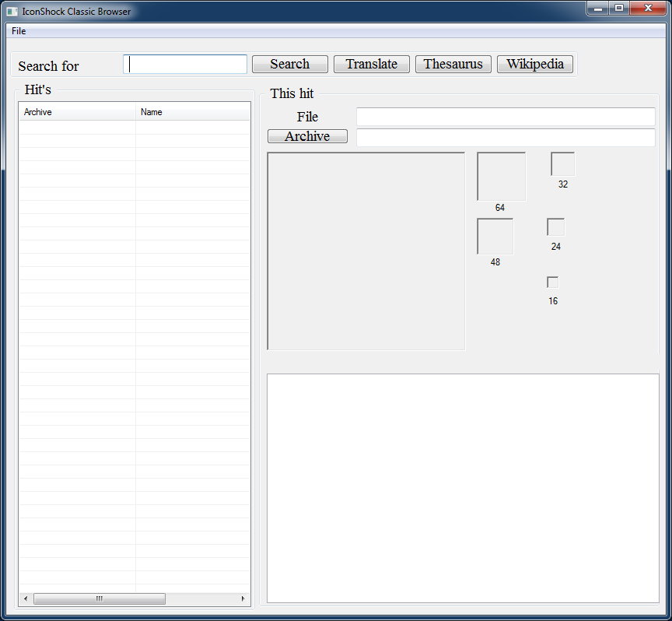
Task: Click the large icon preview box
Action: click(366, 251)
